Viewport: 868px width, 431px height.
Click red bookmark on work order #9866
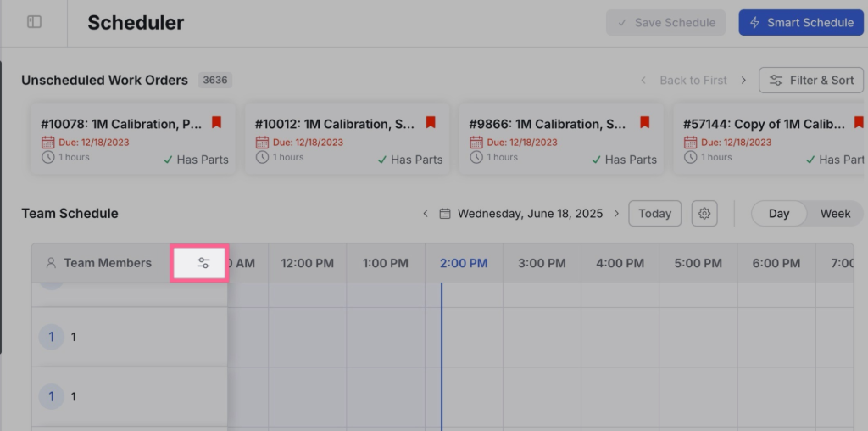pyautogui.click(x=644, y=123)
